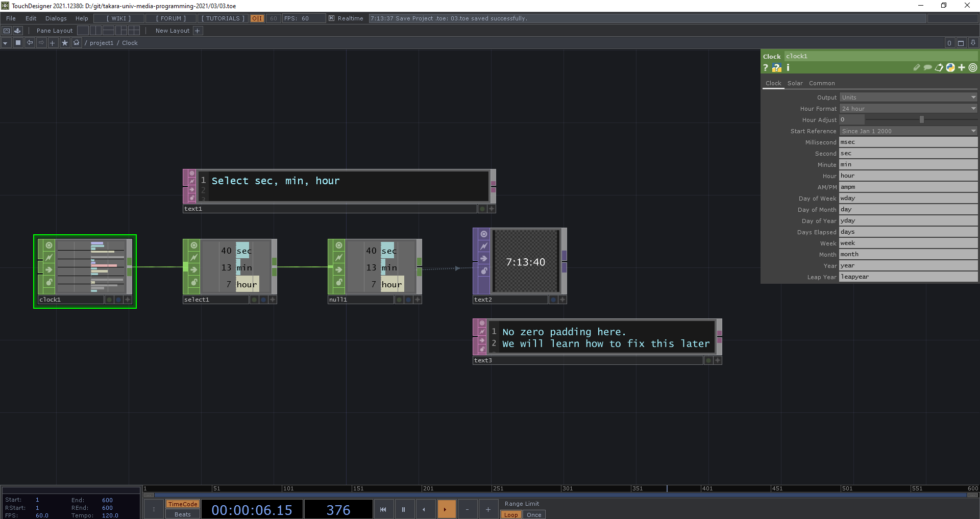
Task: Click the home icon in the path bar
Action: (76, 43)
